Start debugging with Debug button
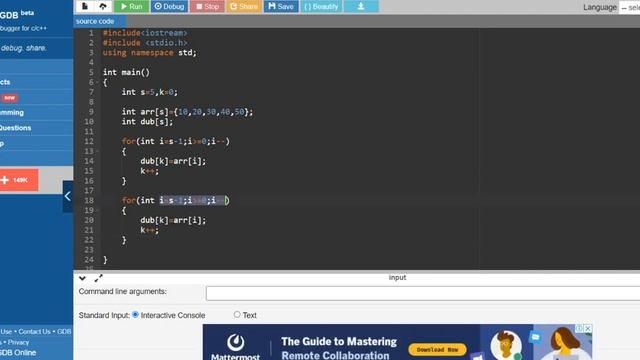The width and height of the screenshot is (640, 360). (169, 7)
